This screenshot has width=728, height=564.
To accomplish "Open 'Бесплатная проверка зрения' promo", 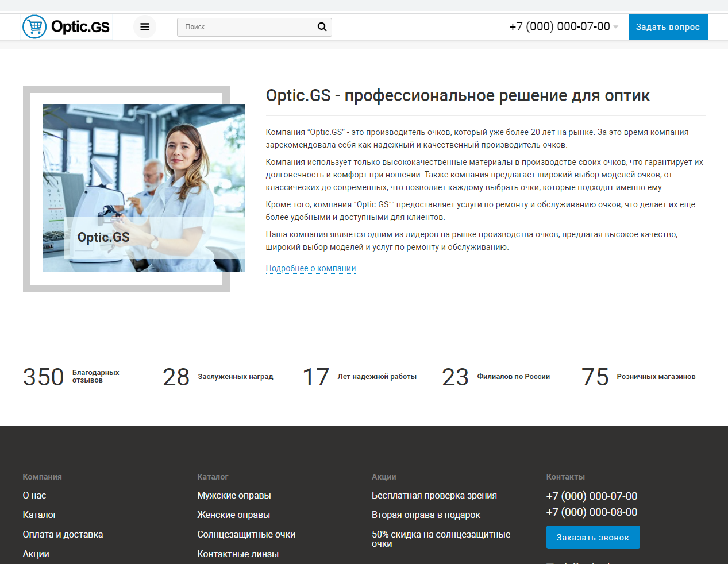I will pyautogui.click(x=434, y=495).
